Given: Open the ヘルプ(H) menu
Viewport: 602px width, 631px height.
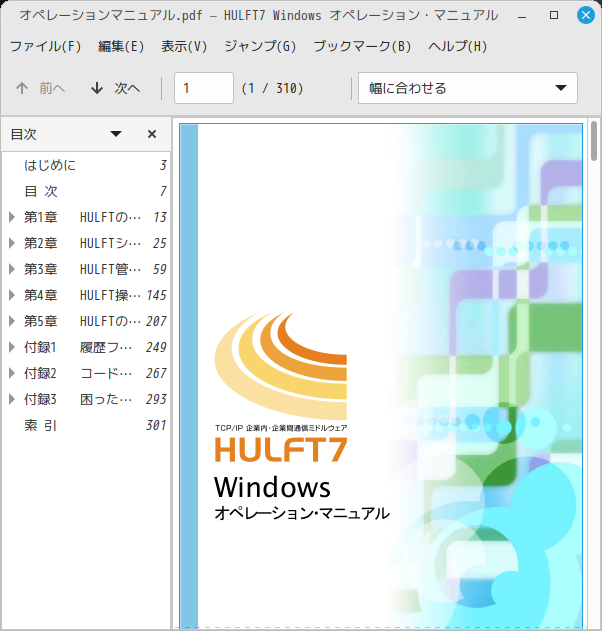Looking at the screenshot, I should 458,46.
